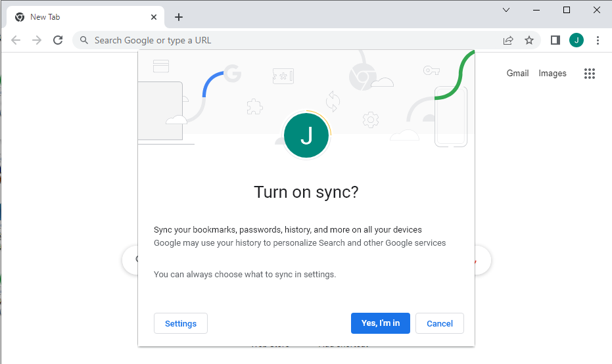Open Images link
The image size is (612, 364).
click(552, 74)
